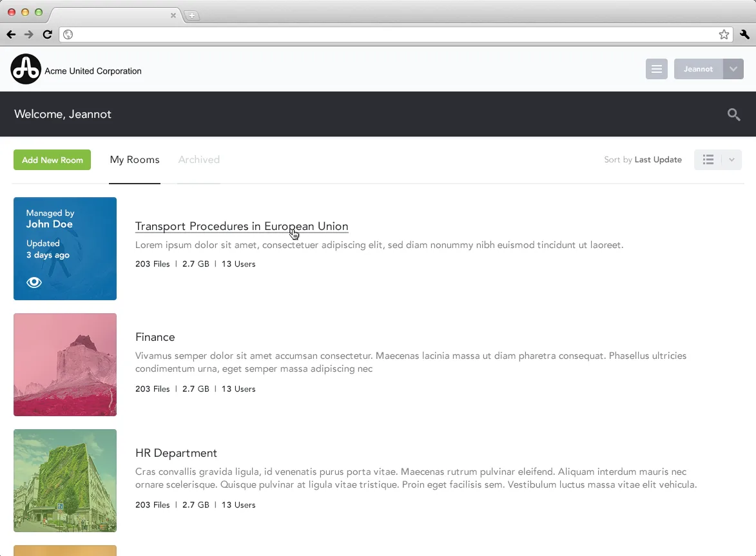Select list view icon
756x556 pixels.
(708, 160)
